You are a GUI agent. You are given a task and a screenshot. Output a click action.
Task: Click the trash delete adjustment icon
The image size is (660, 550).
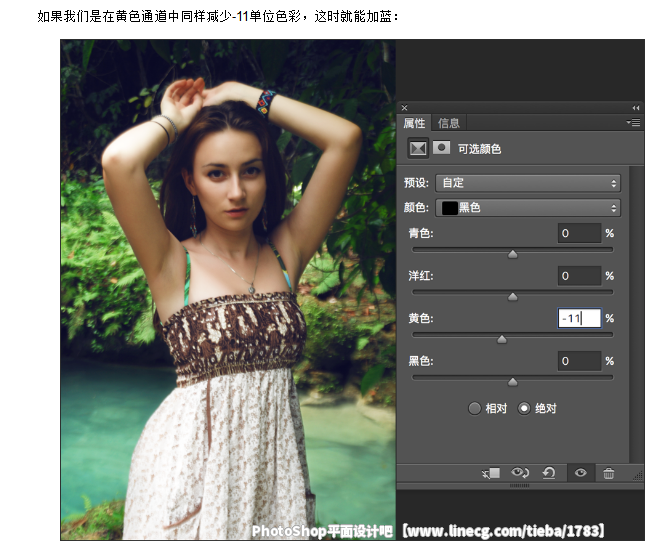(x=609, y=473)
